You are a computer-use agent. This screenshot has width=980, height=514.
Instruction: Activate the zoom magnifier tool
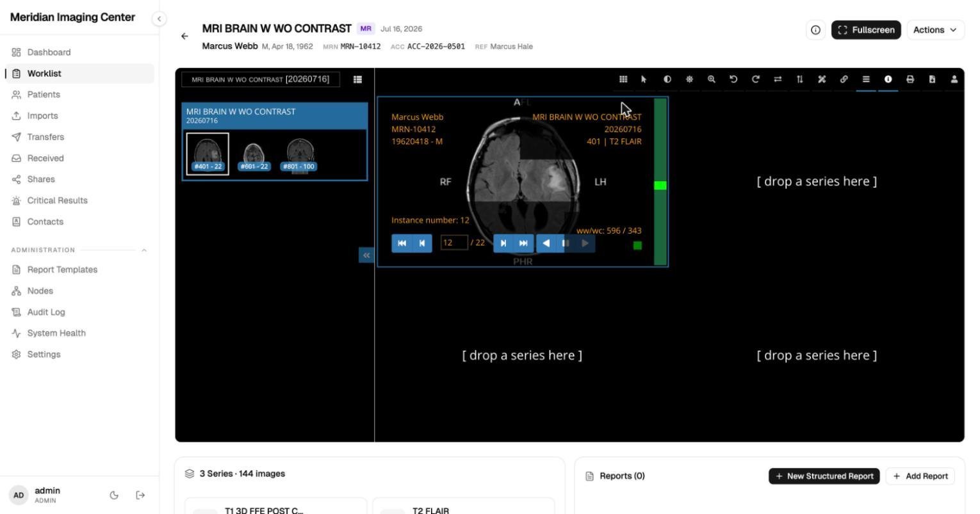click(x=712, y=79)
